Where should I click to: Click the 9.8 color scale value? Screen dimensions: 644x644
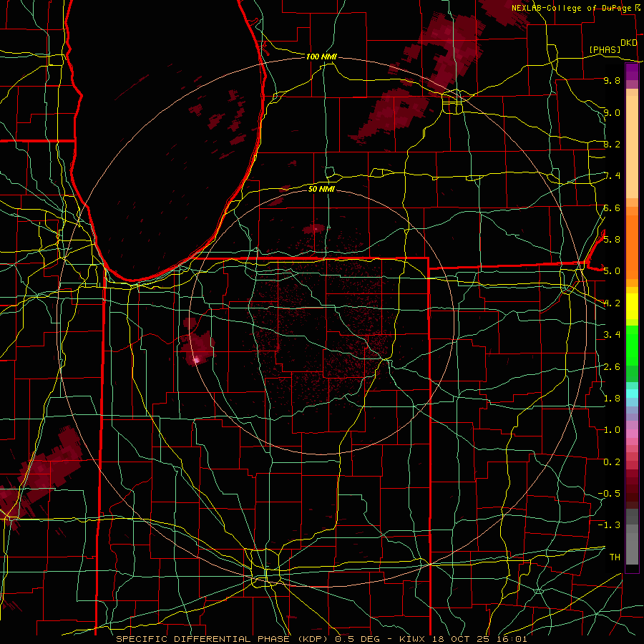click(612, 80)
